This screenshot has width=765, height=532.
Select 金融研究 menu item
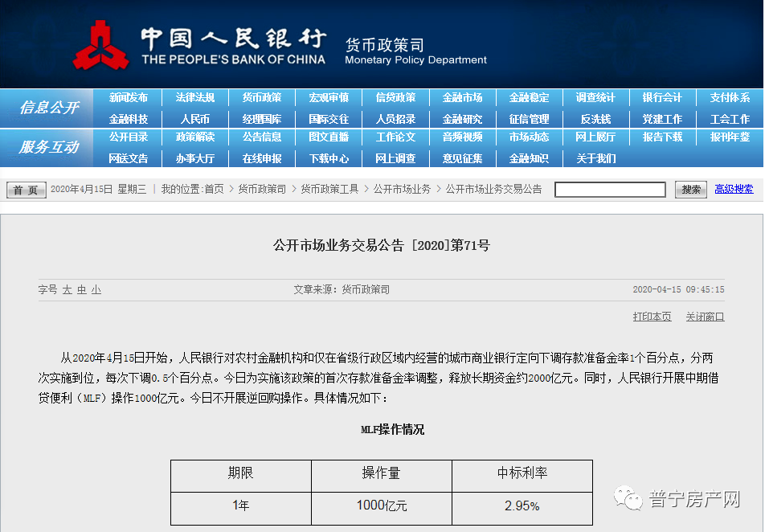pos(463,119)
